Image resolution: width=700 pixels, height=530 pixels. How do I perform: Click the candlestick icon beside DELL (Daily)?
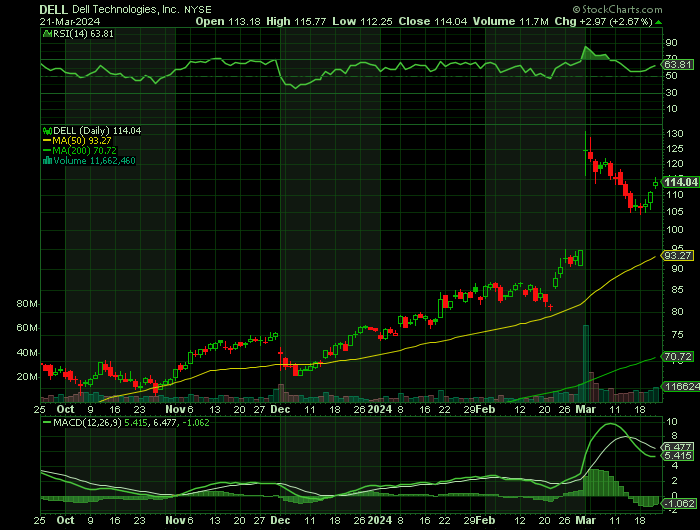click(x=47, y=131)
